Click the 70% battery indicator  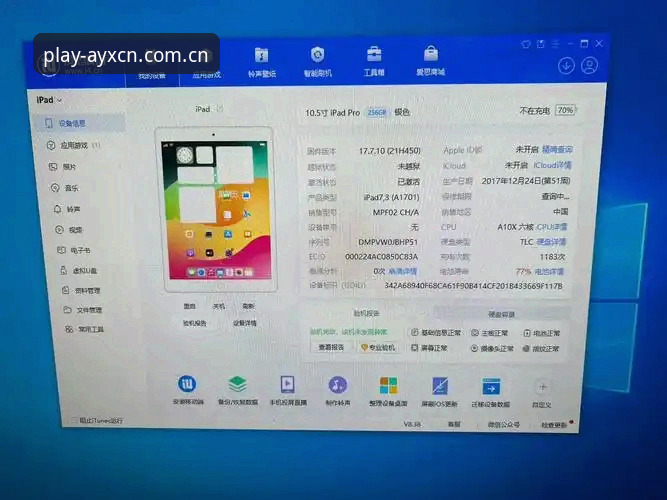pyautogui.click(x=565, y=110)
